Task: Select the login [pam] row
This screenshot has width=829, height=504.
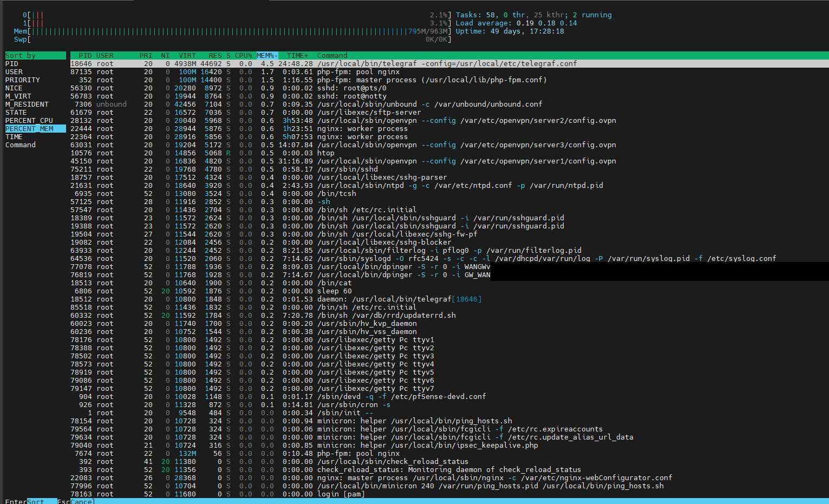Action: pyautogui.click(x=449, y=494)
